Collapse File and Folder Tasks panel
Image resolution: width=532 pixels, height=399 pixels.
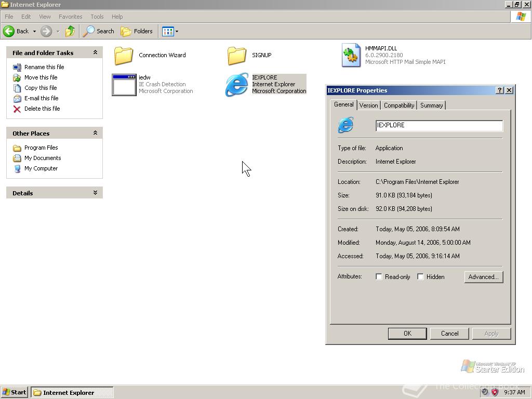coord(96,52)
